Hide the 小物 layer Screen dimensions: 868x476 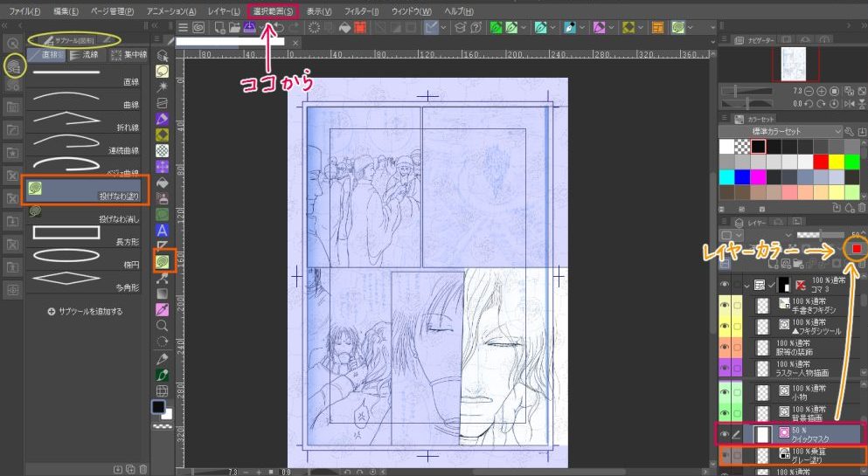coord(724,392)
